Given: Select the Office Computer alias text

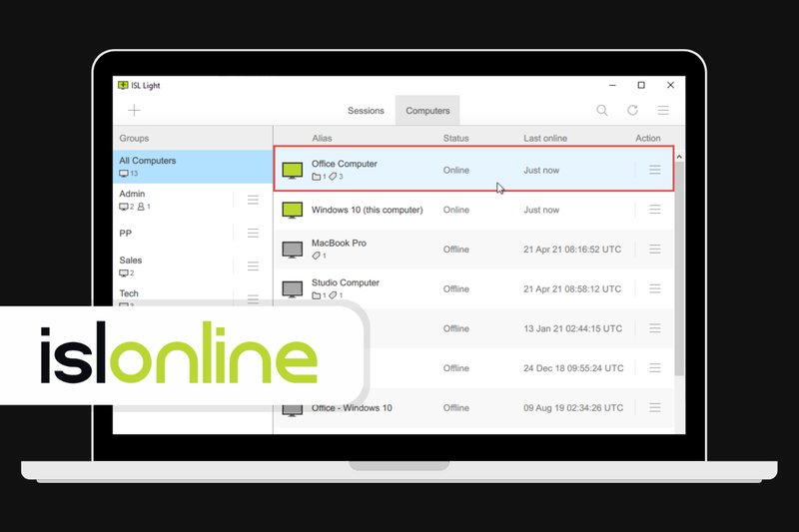Looking at the screenshot, I should [345, 164].
